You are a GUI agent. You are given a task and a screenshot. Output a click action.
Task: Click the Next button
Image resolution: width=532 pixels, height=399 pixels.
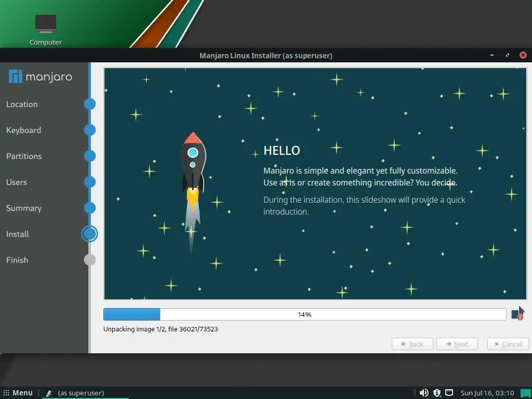click(x=457, y=344)
